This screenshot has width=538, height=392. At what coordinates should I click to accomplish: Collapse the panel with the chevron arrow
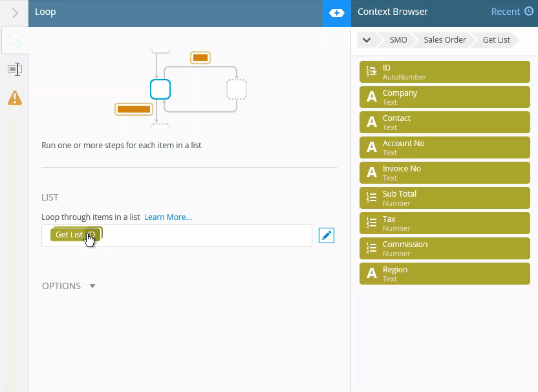point(15,13)
